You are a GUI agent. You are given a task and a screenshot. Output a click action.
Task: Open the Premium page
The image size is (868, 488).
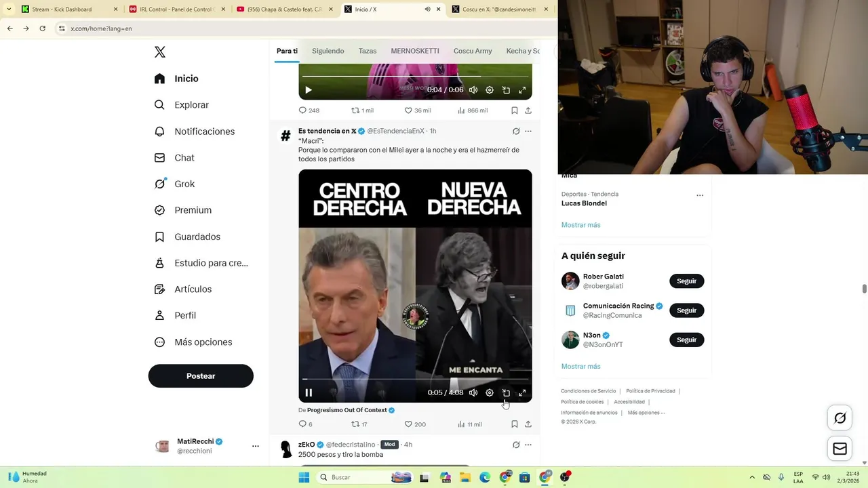click(x=182, y=210)
